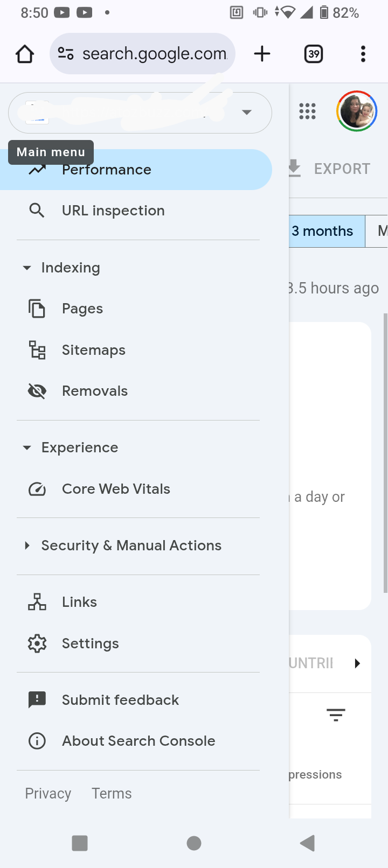Open the Terms link
The width and height of the screenshot is (388, 868).
tap(112, 793)
